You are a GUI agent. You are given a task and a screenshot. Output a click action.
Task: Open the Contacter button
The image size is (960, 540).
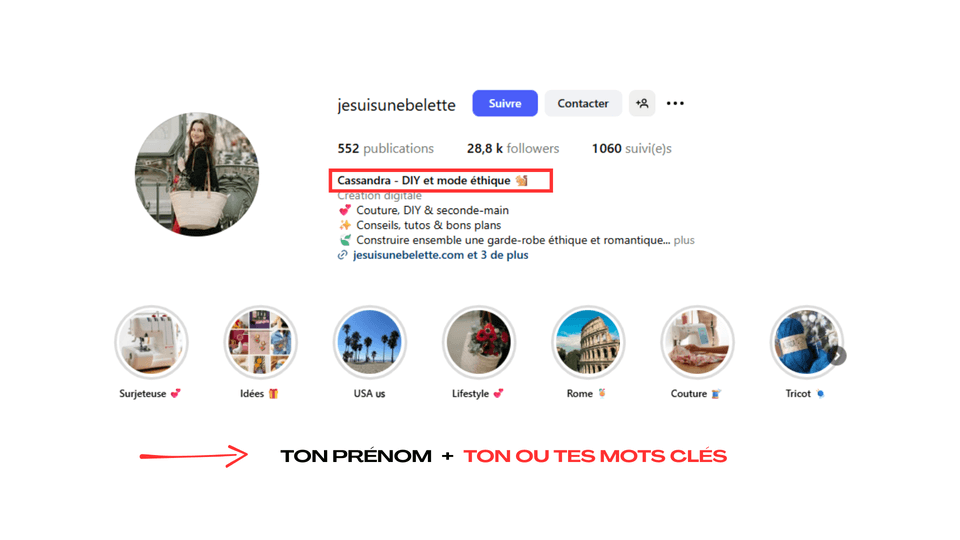point(583,103)
